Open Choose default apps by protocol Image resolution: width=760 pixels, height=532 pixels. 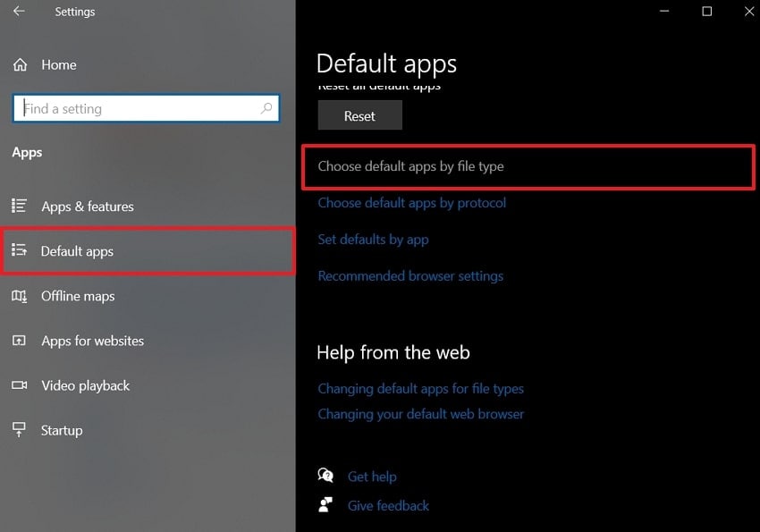(x=412, y=203)
